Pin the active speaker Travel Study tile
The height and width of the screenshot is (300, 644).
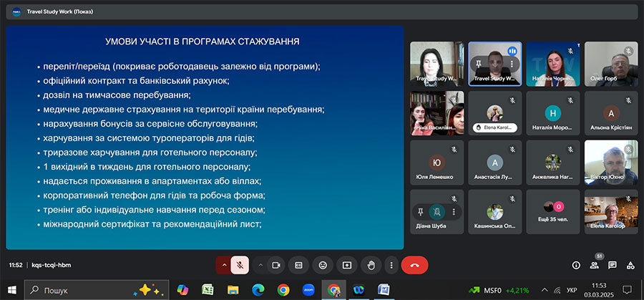(x=479, y=64)
